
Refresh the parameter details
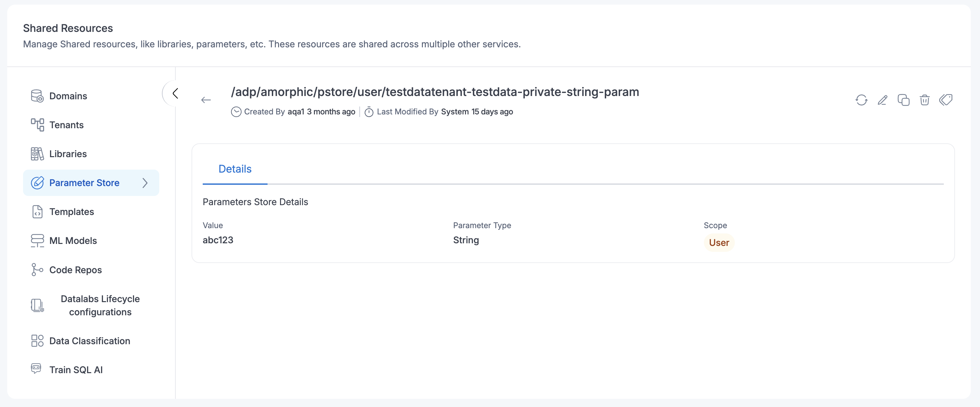(862, 100)
